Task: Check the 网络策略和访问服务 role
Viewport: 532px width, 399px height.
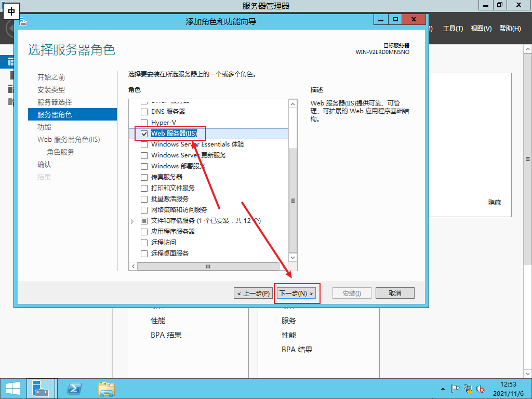Action: [144, 210]
